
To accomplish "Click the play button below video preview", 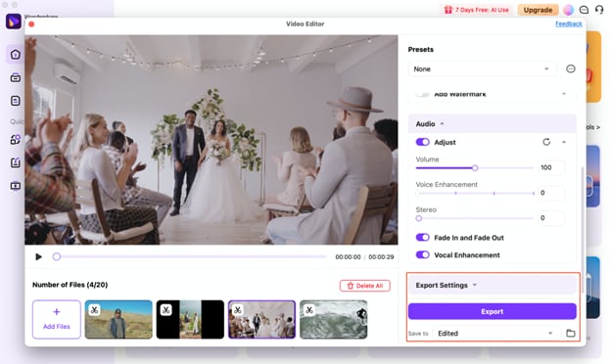I will 38,257.
